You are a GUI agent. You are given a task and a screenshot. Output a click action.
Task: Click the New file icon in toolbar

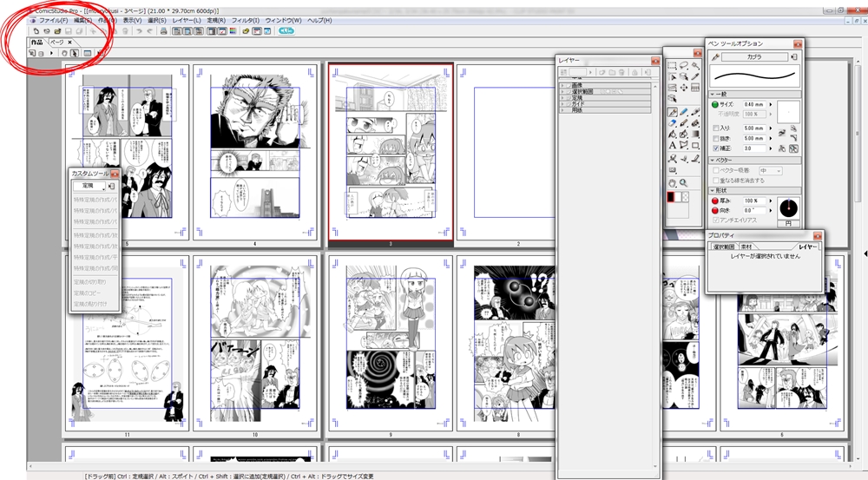(36, 31)
